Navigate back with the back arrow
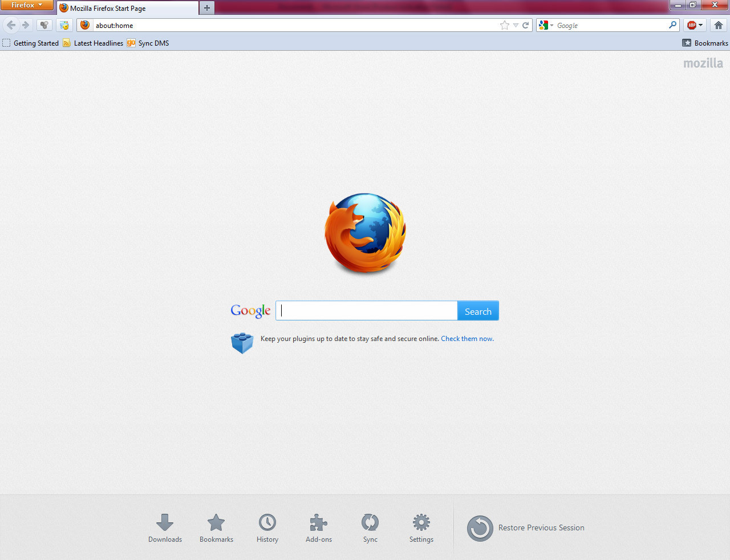Viewport: 730px width, 560px height. [x=10, y=25]
